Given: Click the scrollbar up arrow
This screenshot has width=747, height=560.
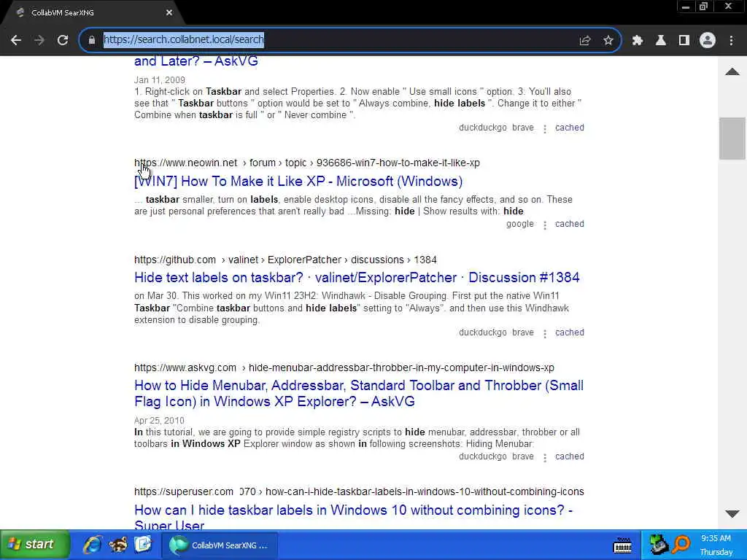Looking at the screenshot, I should (x=732, y=72).
